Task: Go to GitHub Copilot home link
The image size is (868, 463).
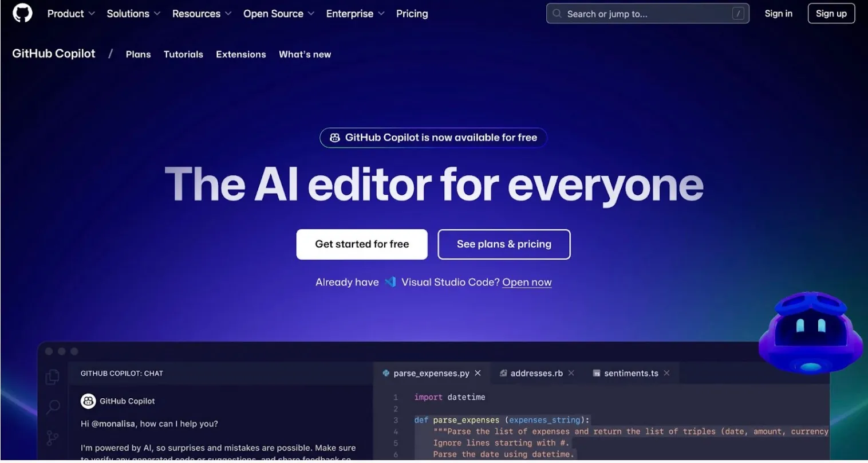Action: (x=54, y=54)
